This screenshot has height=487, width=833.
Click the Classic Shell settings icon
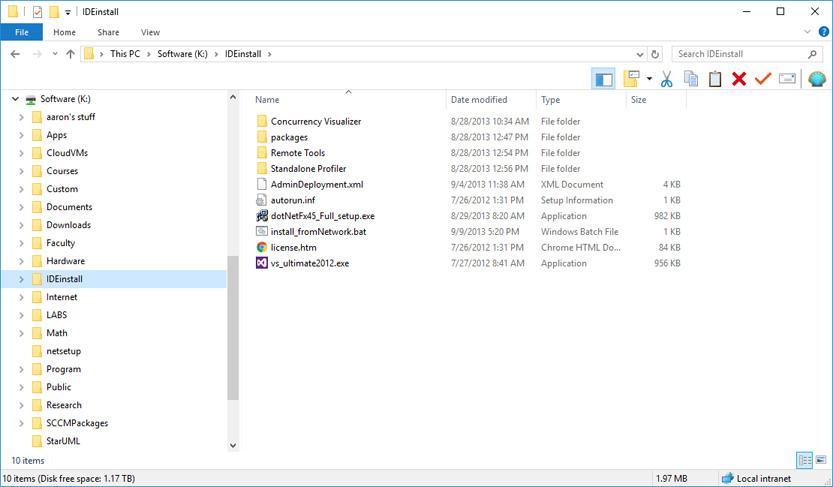point(816,79)
